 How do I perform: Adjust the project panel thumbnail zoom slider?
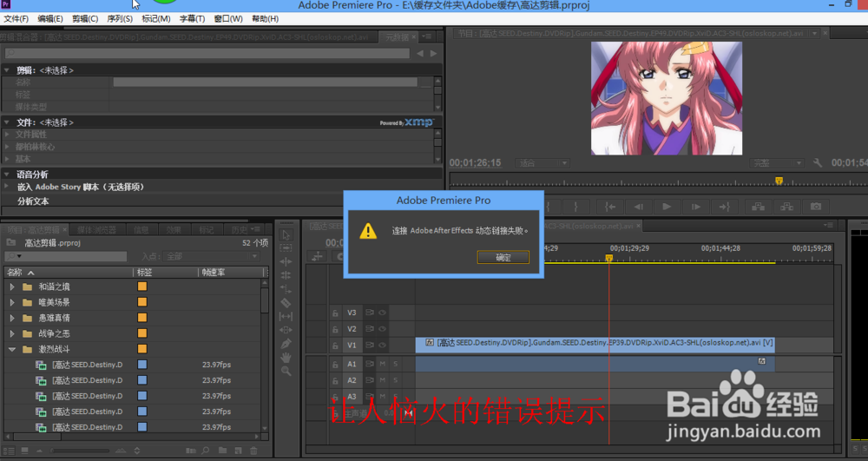click(x=80, y=451)
